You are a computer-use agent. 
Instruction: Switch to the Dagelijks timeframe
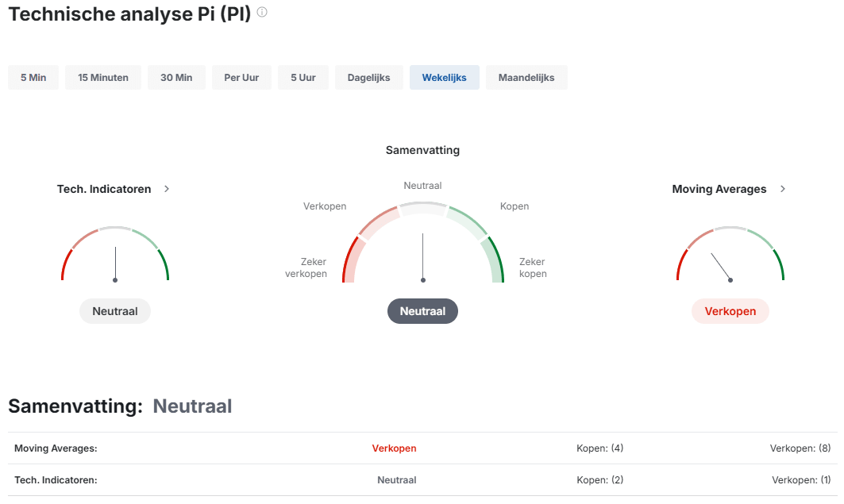click(368, 78)
